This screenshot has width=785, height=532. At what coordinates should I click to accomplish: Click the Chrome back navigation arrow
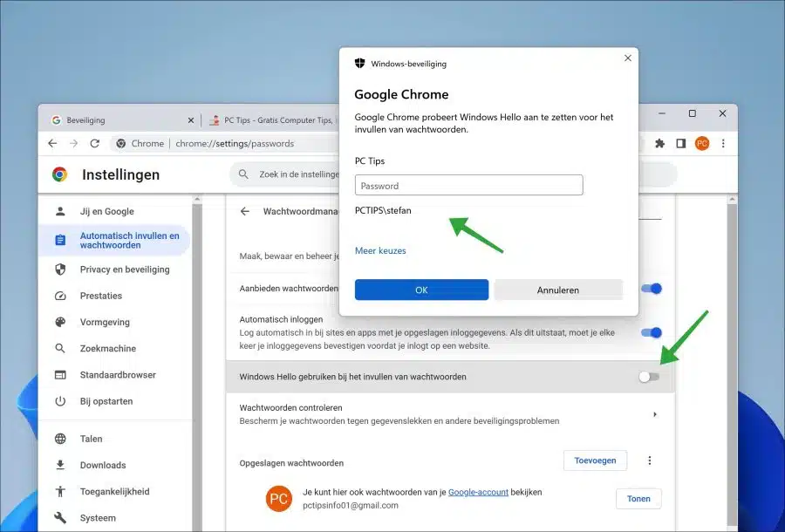52,144
